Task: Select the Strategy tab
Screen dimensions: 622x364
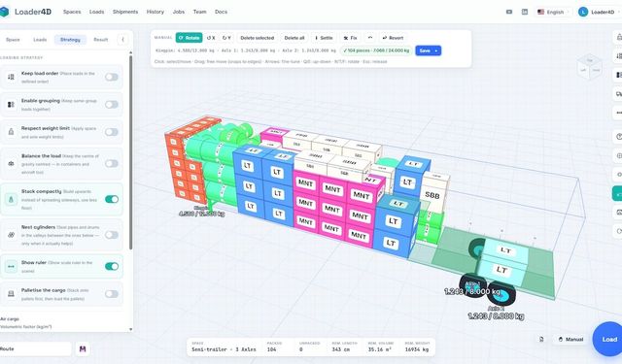Action: [70, 40]
